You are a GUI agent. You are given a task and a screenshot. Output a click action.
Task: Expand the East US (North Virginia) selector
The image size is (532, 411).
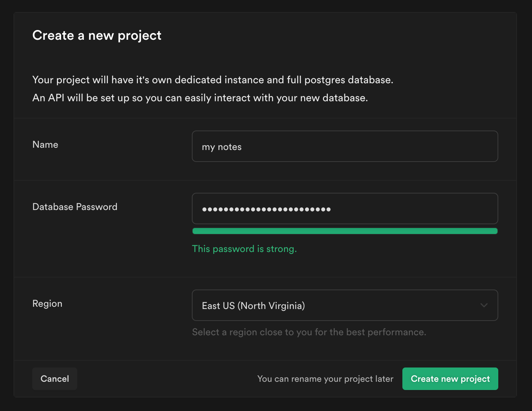coord(344,305)
